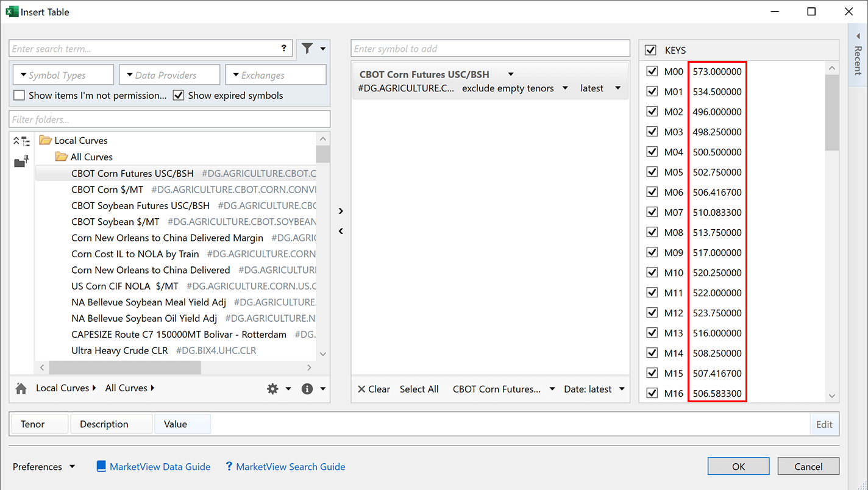Open the gear icon dropdown arrow
868x490 pixels.
(288, 389)
